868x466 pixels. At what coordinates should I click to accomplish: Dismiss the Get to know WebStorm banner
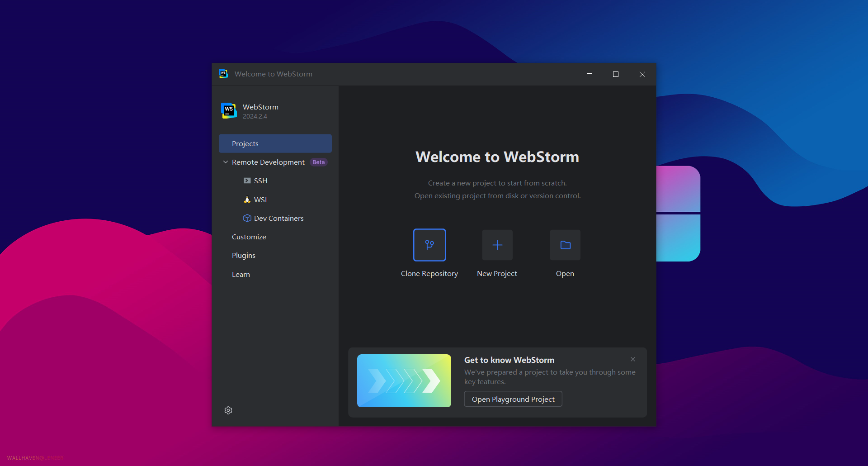(x=633, y=359)
